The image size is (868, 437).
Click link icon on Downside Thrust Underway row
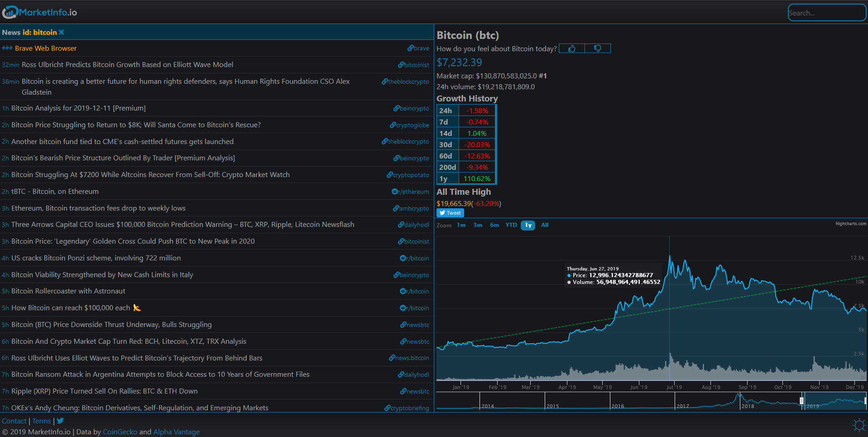click(x=403, y=325)
